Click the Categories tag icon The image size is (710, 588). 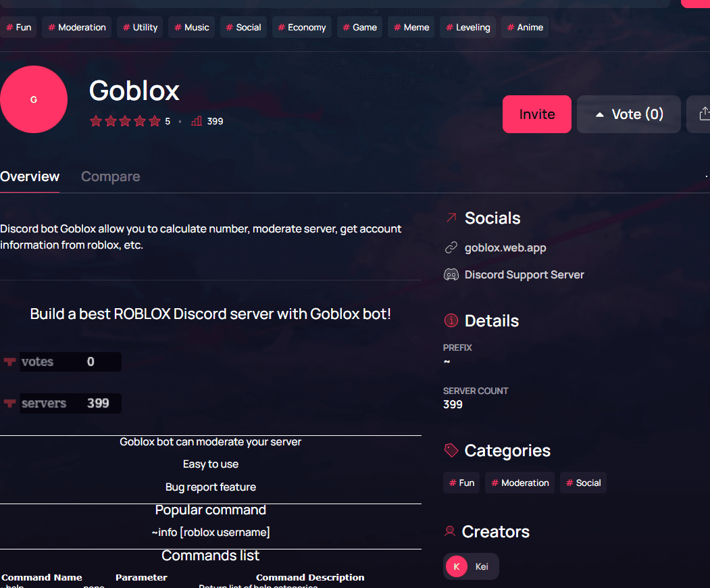(451, 450)
